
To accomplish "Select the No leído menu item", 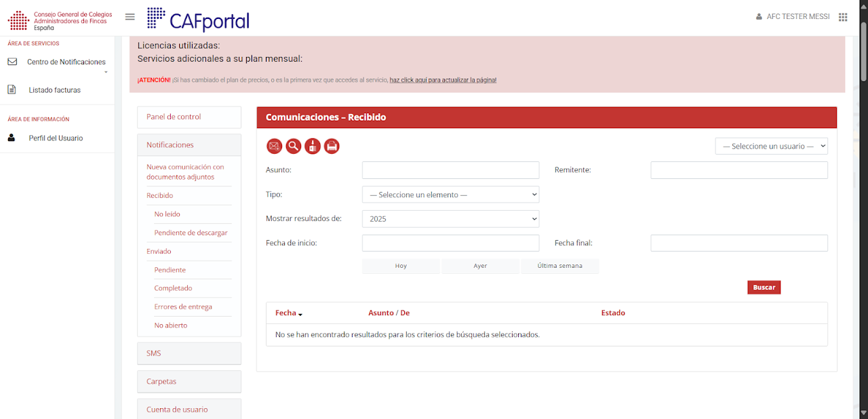I will pos(167,214).
